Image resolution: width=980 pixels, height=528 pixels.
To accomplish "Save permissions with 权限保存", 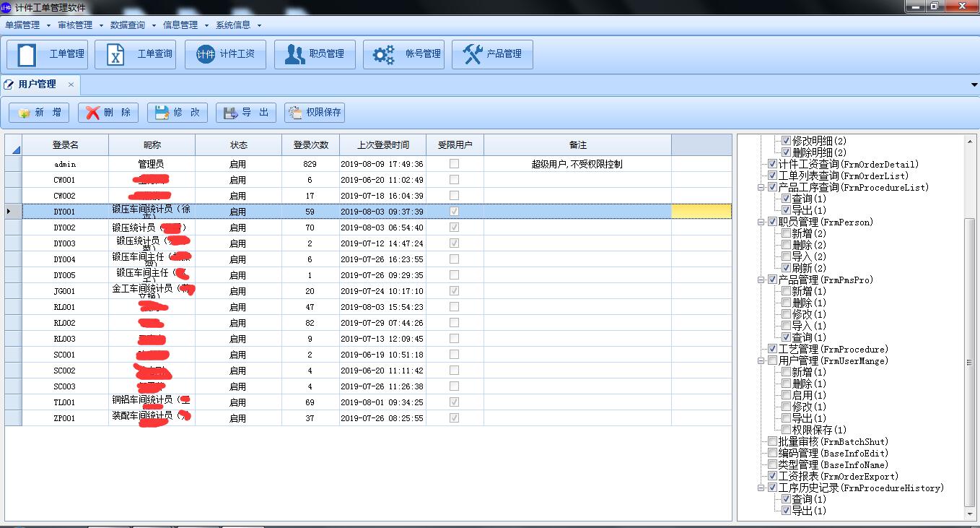I will [315, 113].
